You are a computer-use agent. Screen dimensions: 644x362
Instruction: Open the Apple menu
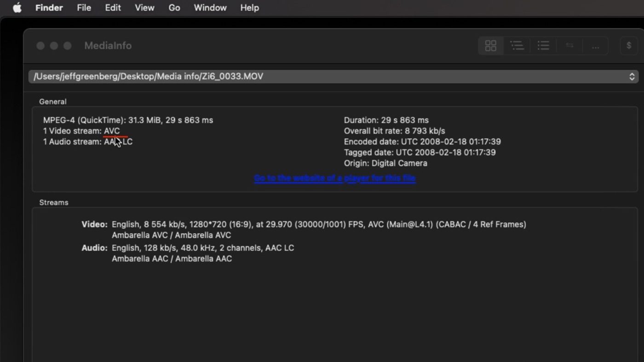point(17,8)
